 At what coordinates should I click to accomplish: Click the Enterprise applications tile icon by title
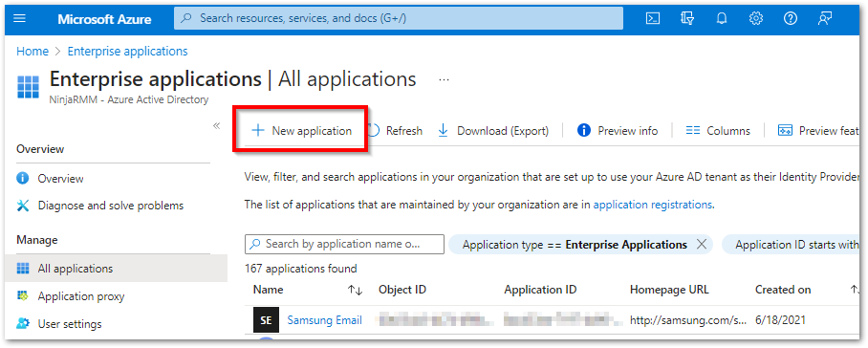29,87
